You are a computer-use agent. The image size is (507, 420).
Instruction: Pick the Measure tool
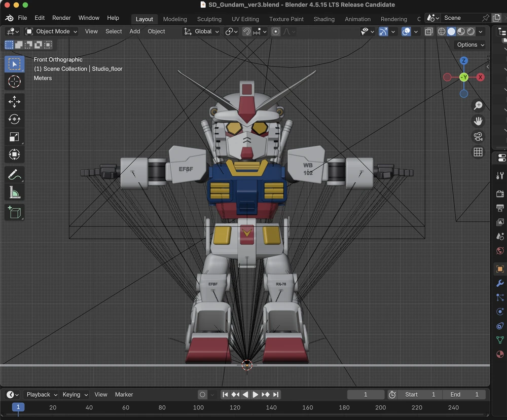pyautogui.click(x=14, y=193)
